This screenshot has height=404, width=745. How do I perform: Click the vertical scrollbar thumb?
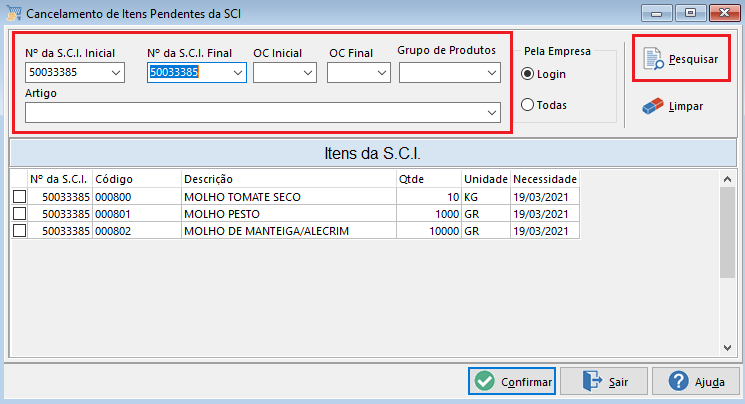tap(727, 232)
